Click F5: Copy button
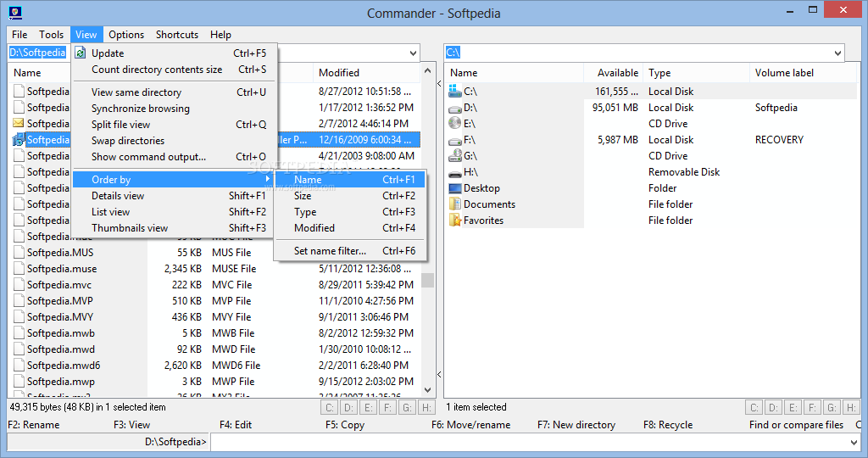Image resolution: width=868 pixels, height=458 pixels. [x=345, y=425]
